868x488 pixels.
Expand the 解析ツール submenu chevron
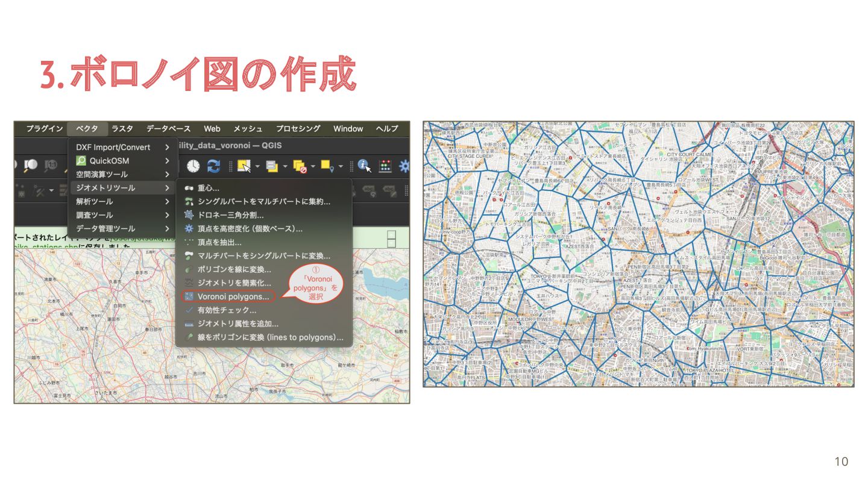(167, 201)
